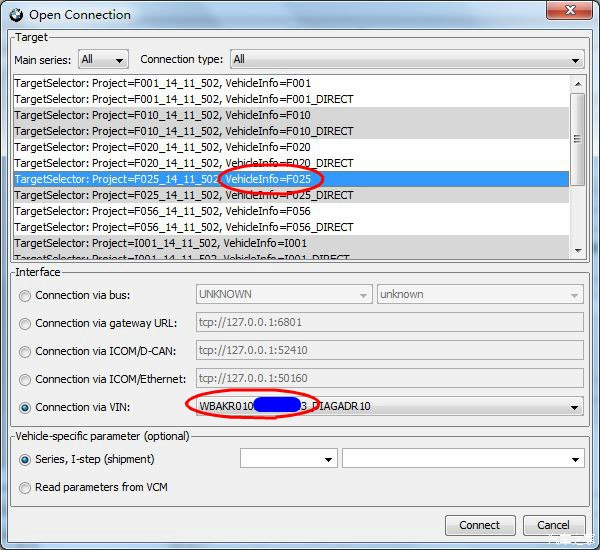Click the target list scroll down arrow

pos(577,249)
